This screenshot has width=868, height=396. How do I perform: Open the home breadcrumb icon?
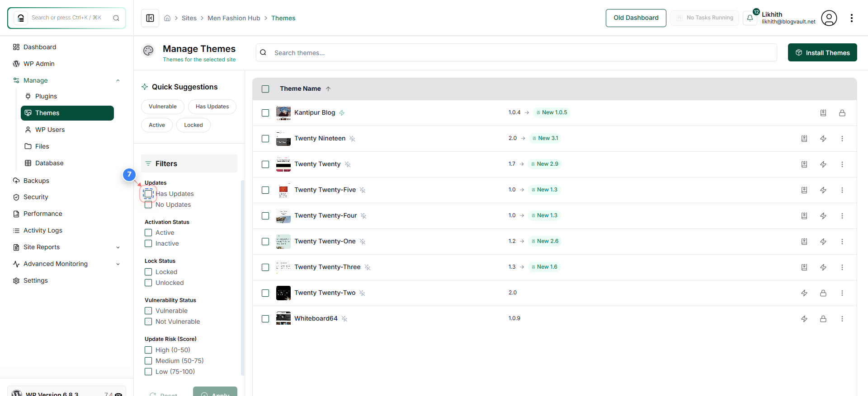167,18
